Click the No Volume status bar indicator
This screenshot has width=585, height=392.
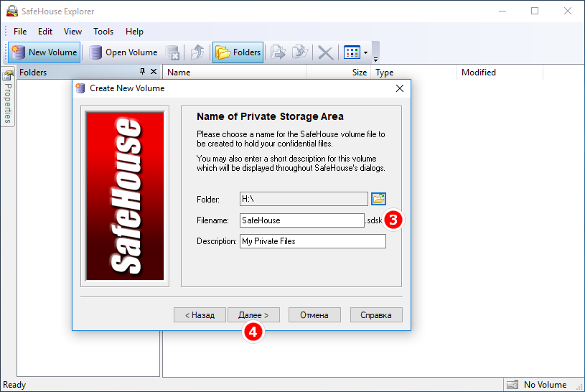(545, 385)
